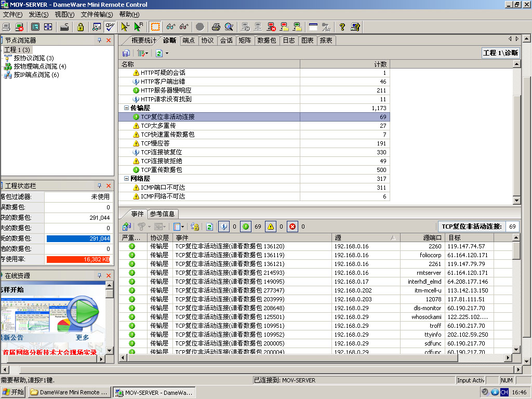This screenshot has width=532, height=399.
Task: Click the printer icon in the toolbar
Action: coord(216,26)
